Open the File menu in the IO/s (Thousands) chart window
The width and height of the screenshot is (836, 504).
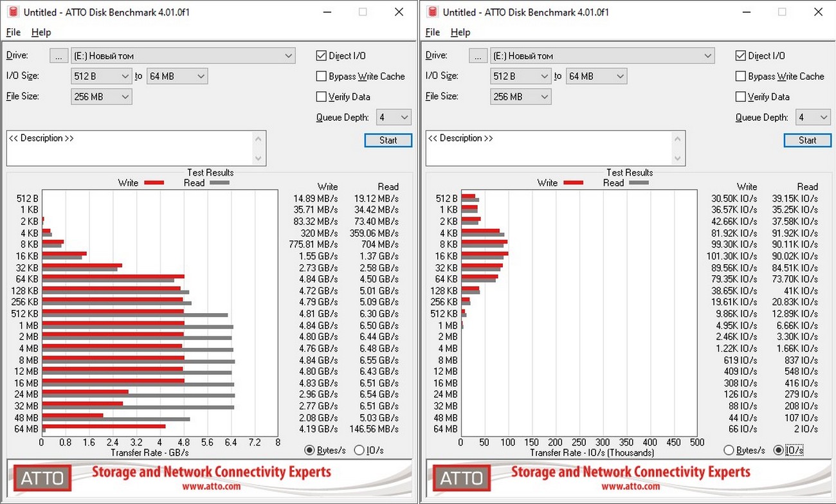433,32
